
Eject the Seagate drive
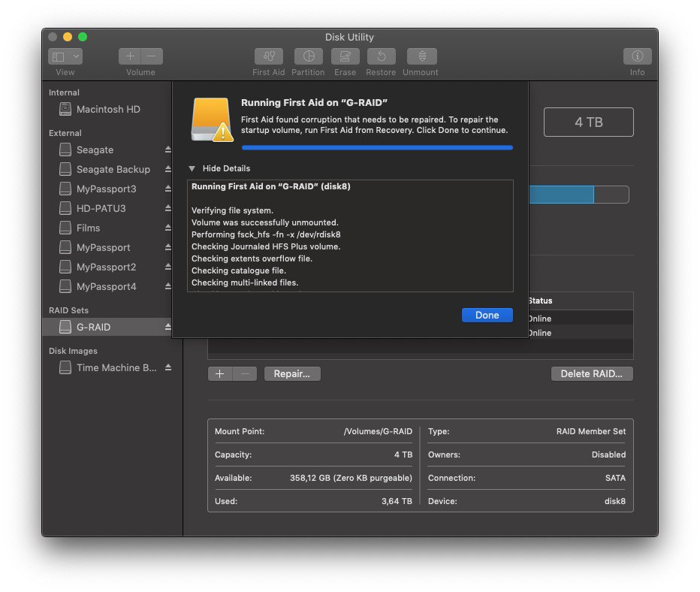click(x=167, y=150)
